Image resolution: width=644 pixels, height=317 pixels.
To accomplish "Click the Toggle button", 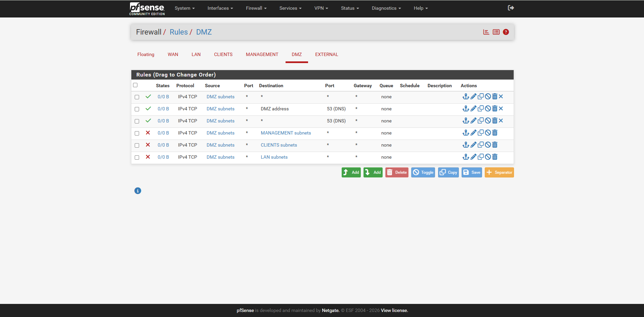I will click(x=423, y=172).
